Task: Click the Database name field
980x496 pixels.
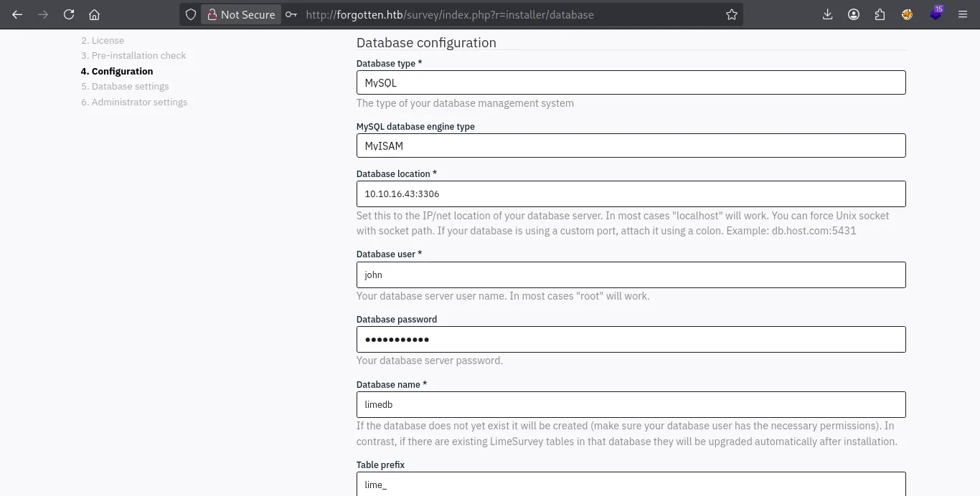Action: (x=631, y=404)
